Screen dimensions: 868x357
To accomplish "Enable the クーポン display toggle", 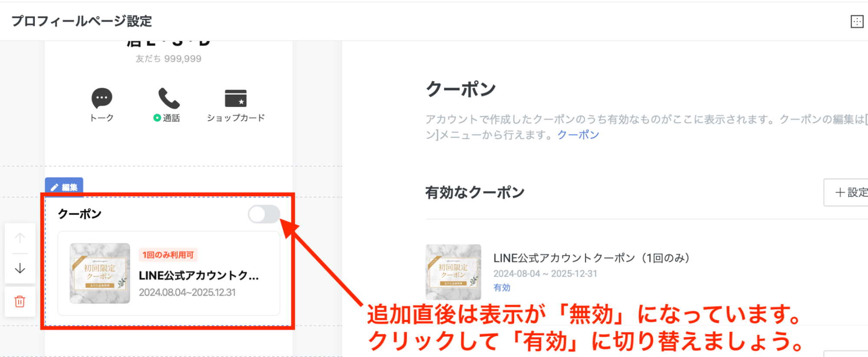I will [264, 214].
